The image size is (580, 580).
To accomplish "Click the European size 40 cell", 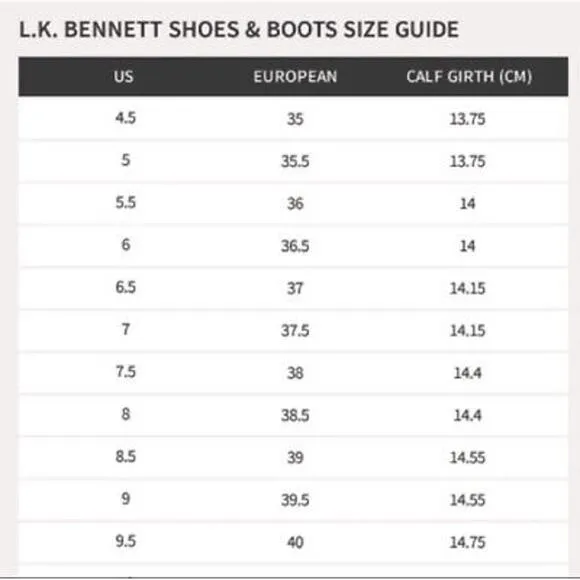I will tap(295, 543).
